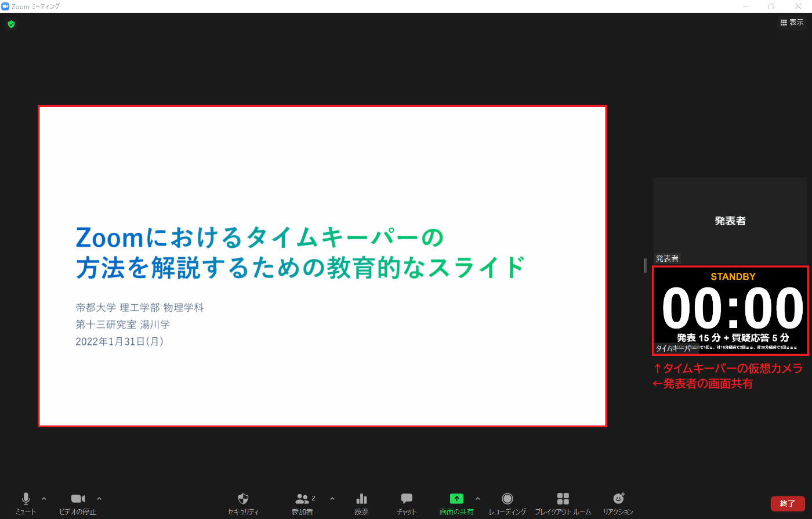Click the slide date 2022年1月31日(月)
Screen dimensions: 812x519
click(119, 341)
